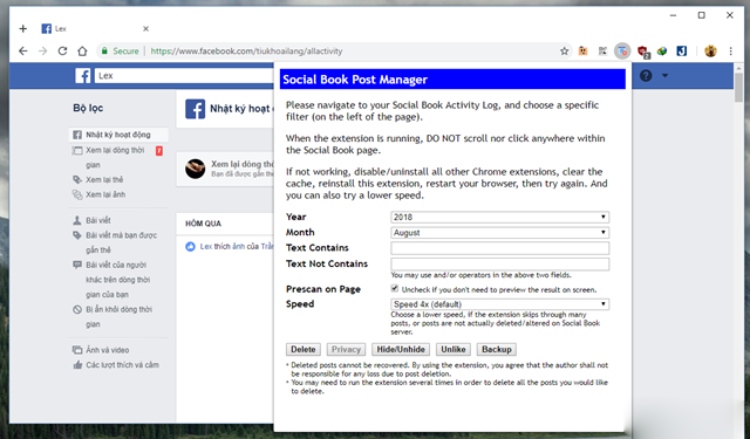The image size is (750, 439).
Task: Click the Social Book Post Manager title
Action: point(355,79)
